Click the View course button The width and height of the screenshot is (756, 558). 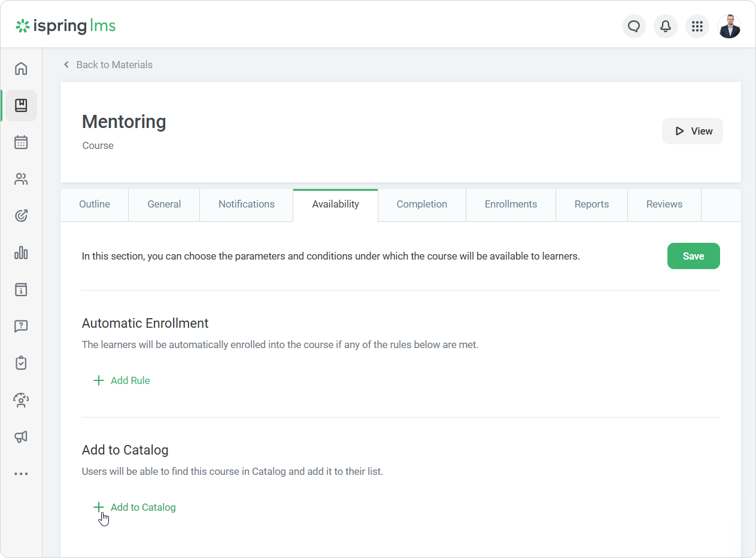(693, 131)
